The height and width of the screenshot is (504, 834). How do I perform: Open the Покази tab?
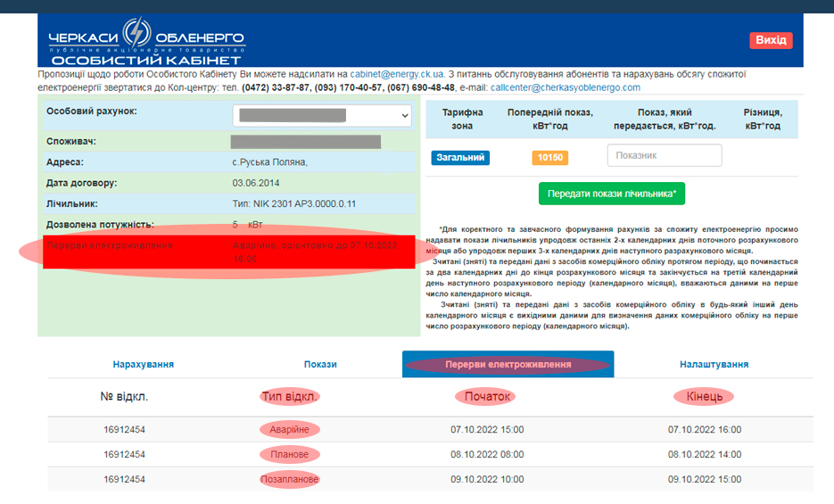(x=320, y=364)
